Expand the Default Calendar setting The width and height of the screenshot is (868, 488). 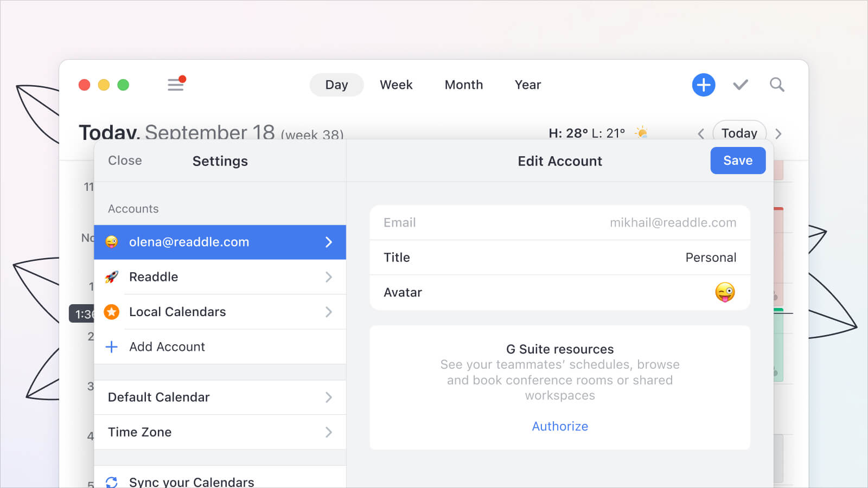click(x=220, y=397)
